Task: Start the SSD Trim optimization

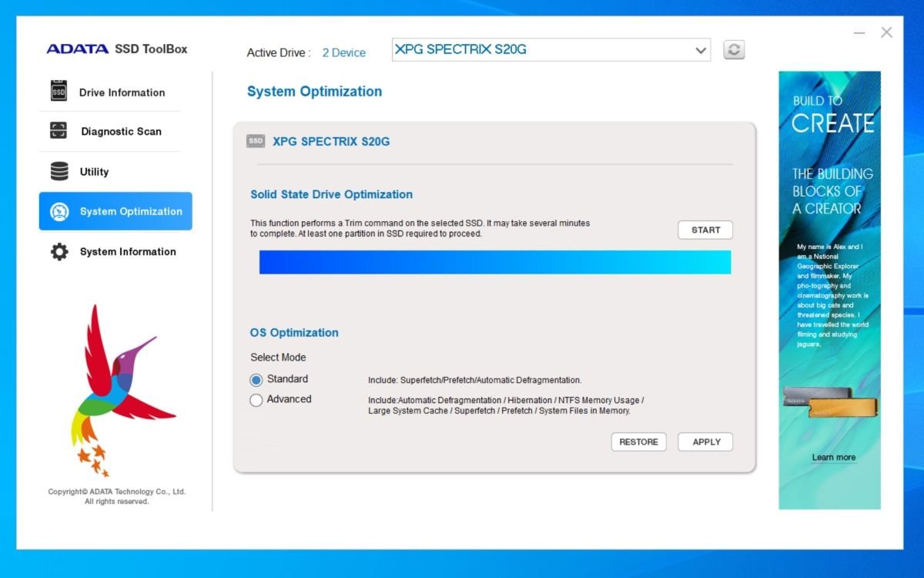Action: coord(705,230)
